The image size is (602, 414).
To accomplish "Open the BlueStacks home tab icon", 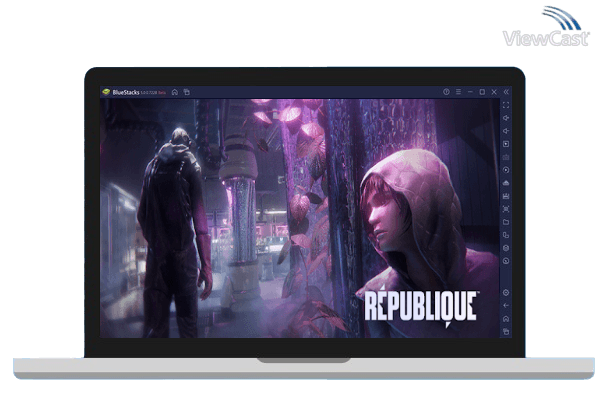I will (175, 92).
